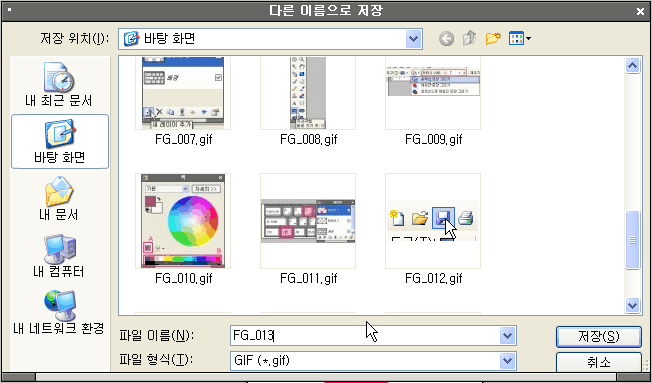Click in the 파일 이름 text field
This screenshot has width=652, height=383.
pos(365,336)
